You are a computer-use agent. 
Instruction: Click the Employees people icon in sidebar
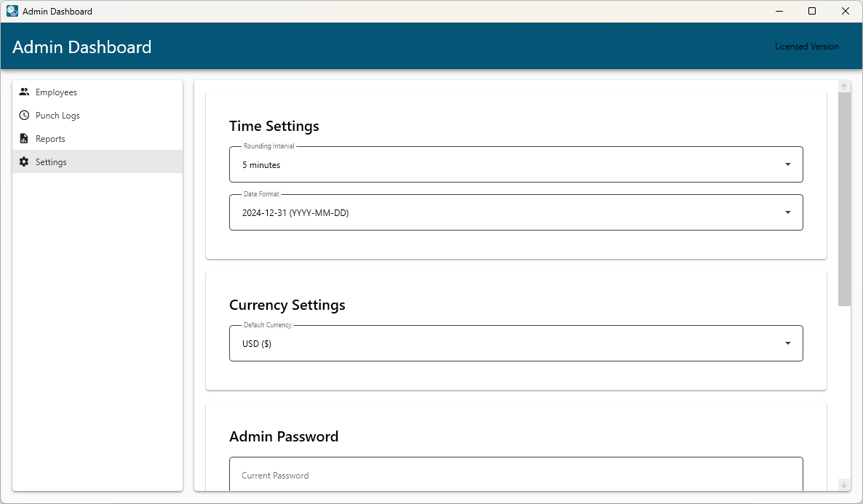tap(24, 92)
